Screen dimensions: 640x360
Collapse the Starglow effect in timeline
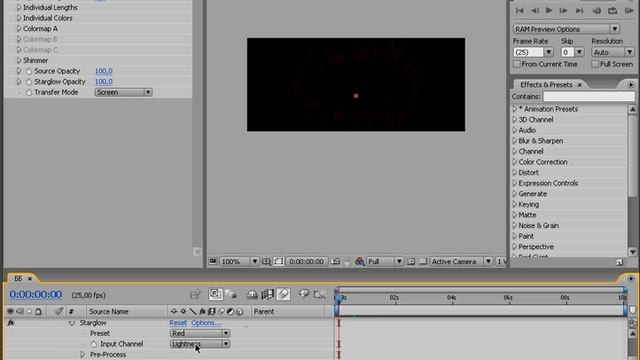click(72, 323)
